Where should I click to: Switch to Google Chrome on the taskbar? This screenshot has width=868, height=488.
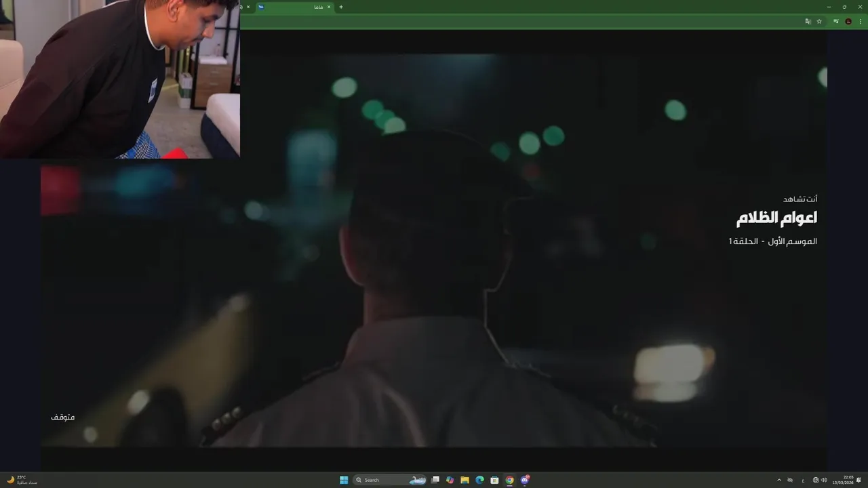pos(509,480)
